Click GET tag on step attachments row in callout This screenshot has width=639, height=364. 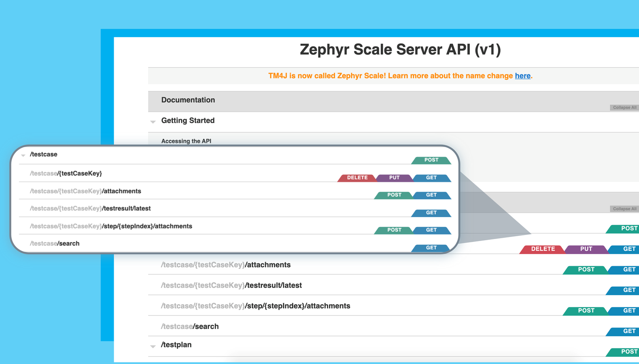431,231
